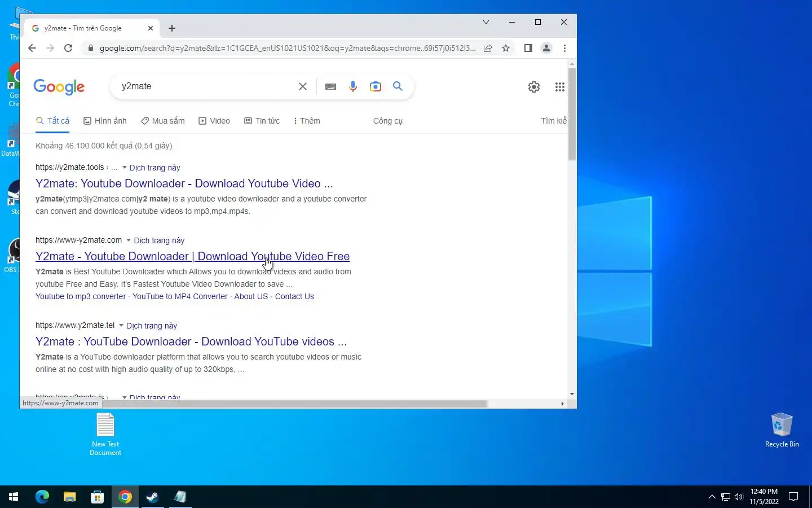The image size is (812, 508).
Task: Open a new tab with the plus button
Action: pyautogui.click(x=172, y=28)
